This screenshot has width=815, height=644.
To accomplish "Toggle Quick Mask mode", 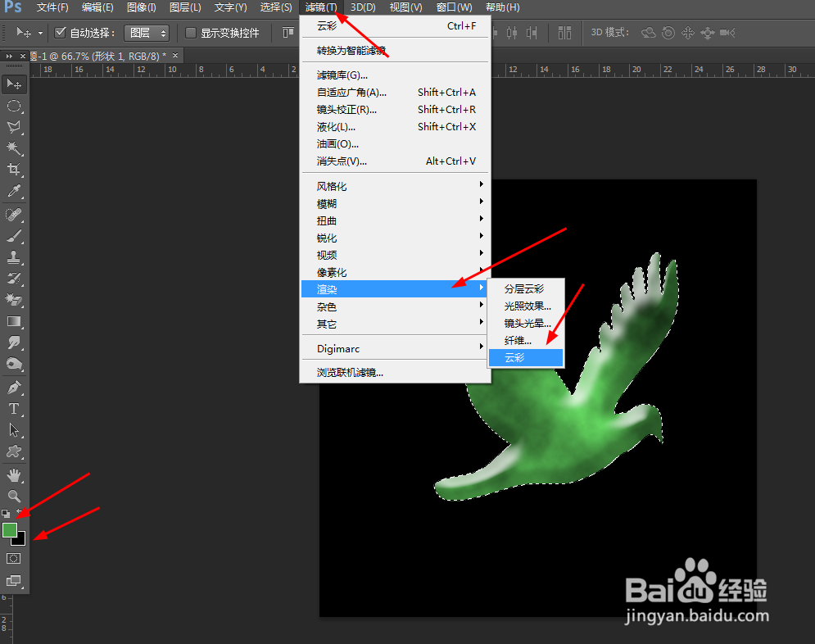I will 13,559.
